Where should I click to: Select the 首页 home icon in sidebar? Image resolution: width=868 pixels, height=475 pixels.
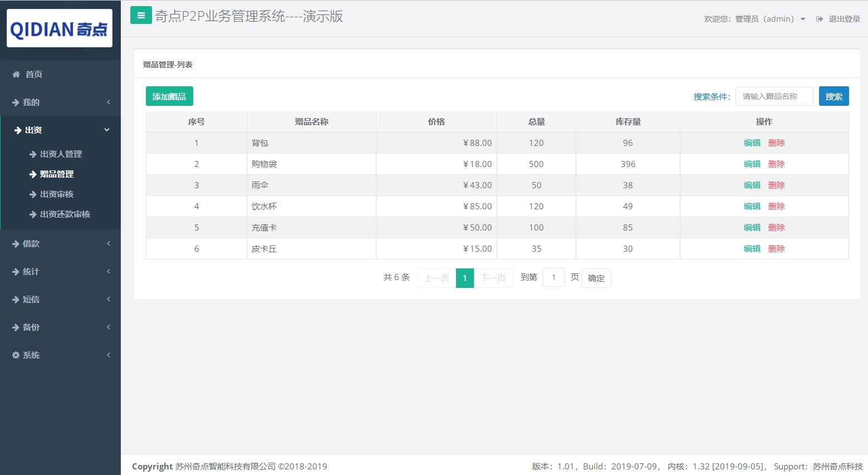point(15,74)
